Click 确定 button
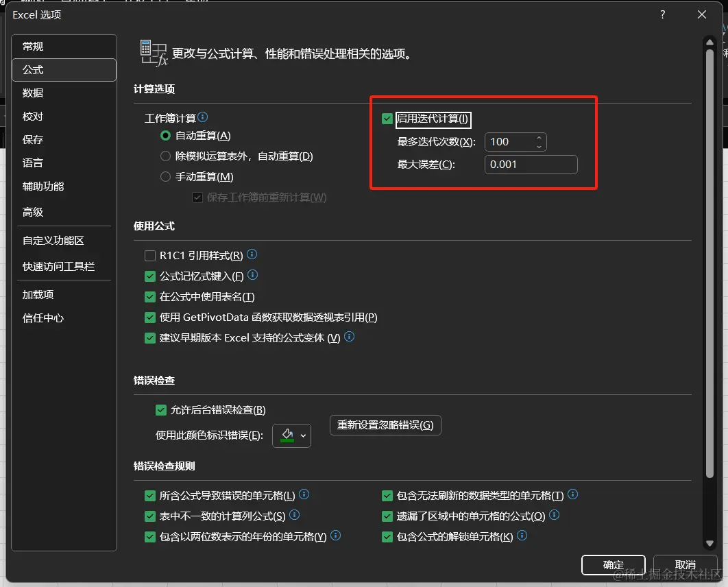 [x=614, y=564]
